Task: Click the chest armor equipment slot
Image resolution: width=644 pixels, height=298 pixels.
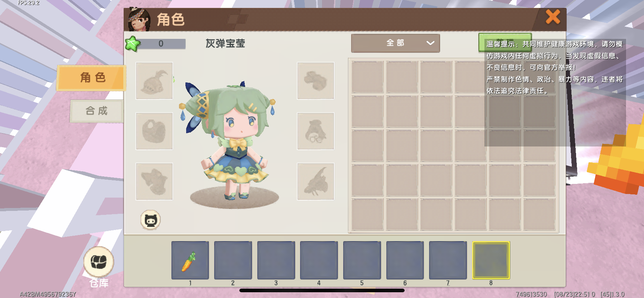Action: (x=154, y=131)
